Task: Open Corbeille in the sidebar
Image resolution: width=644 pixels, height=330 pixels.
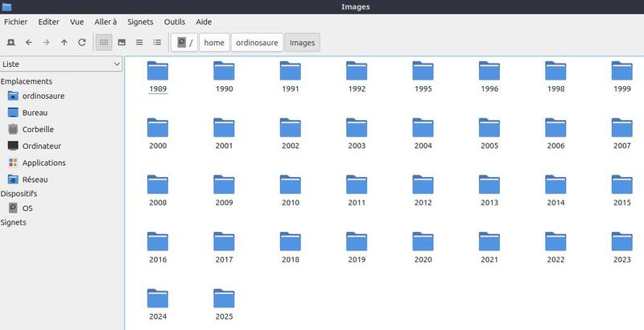Action: pyautogui.click(x=38, y=129)
